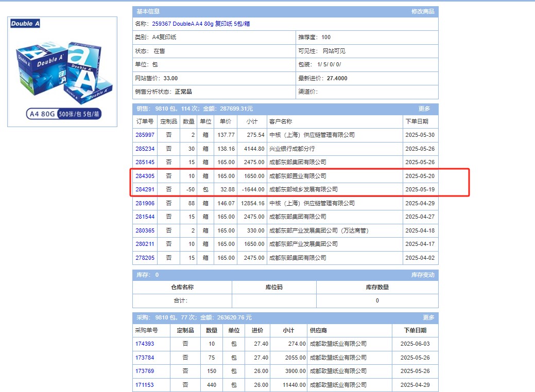Click the 单价 column header

point(226,121)
